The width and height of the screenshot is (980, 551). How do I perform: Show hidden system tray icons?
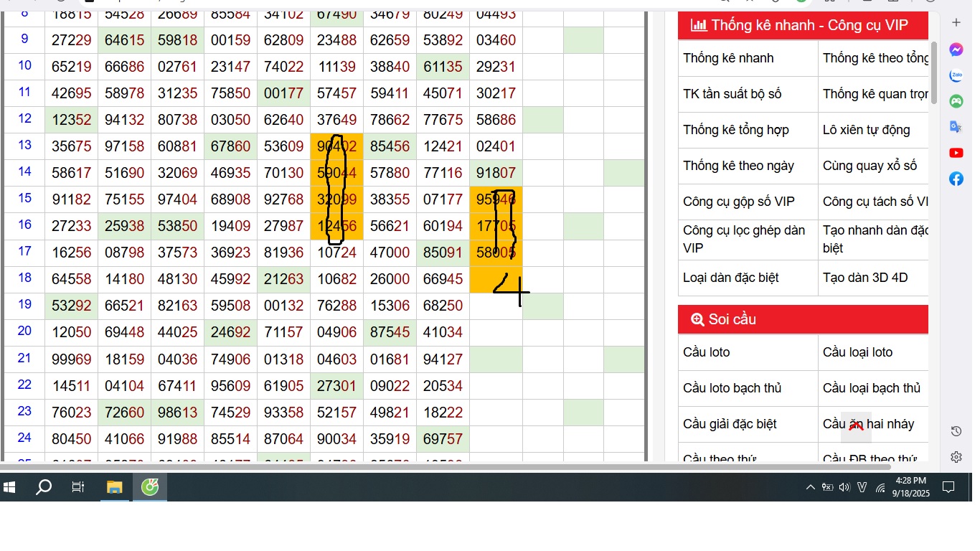click(x=810, y=488)
